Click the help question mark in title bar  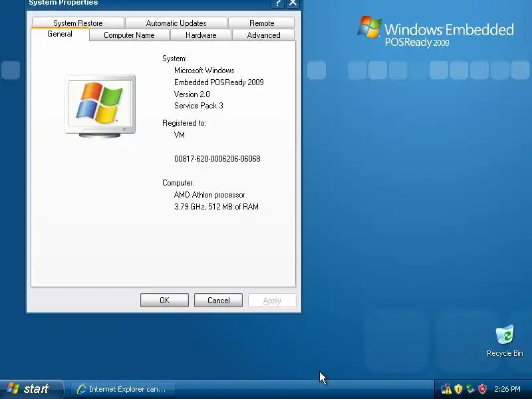coord(277,3)
